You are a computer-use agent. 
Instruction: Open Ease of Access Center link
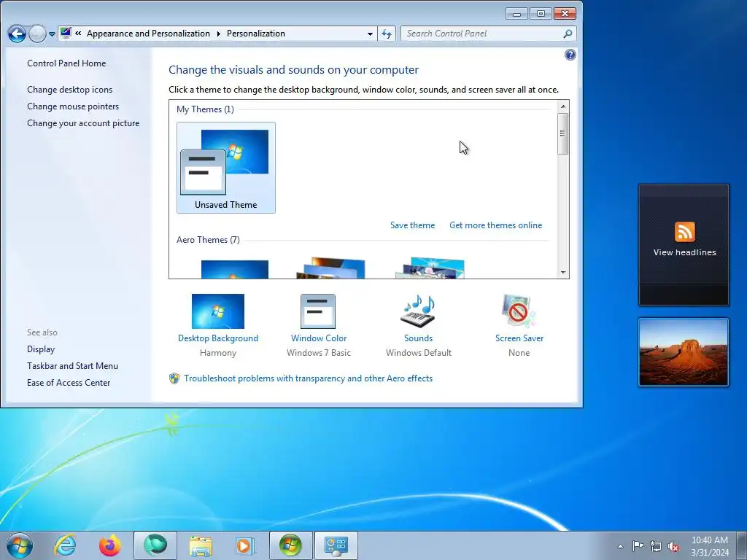point(69,382)
